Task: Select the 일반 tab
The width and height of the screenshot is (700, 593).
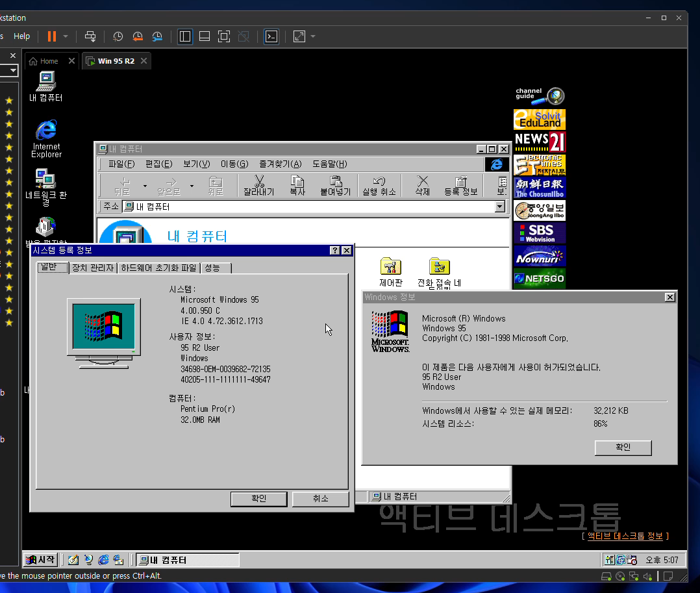Action: coord(53,267)
